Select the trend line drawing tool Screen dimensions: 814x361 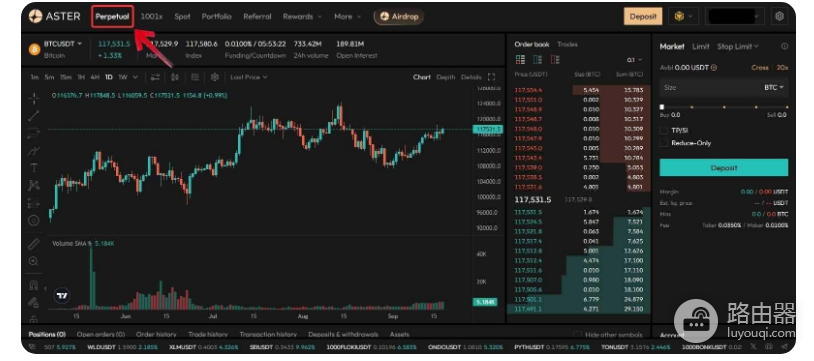(34, 115)
